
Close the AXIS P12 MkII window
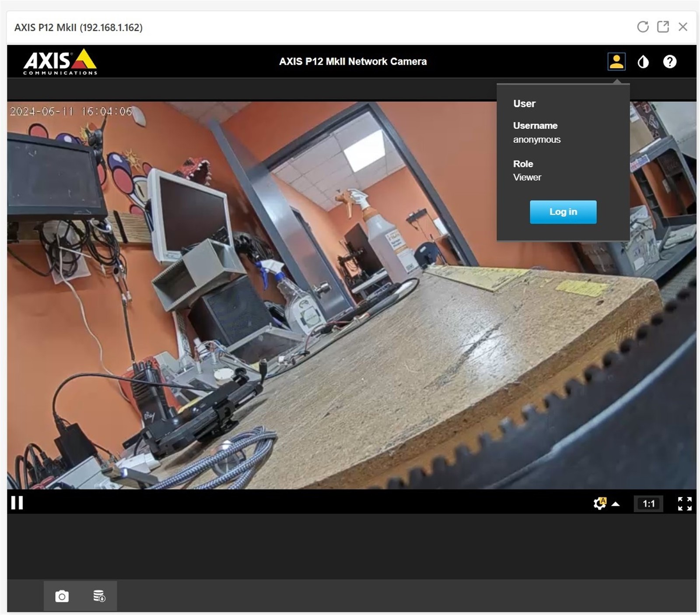(x=682, y=27)
